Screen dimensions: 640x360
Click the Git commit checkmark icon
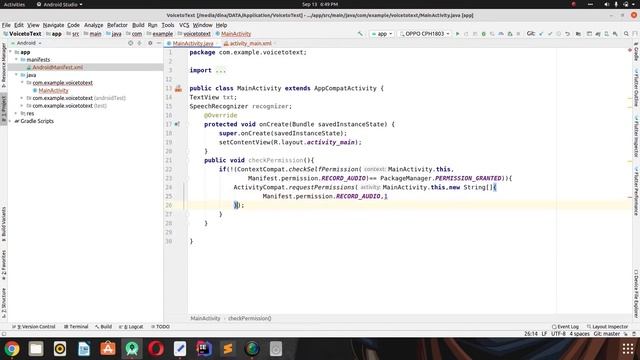(x=550, y=34)
